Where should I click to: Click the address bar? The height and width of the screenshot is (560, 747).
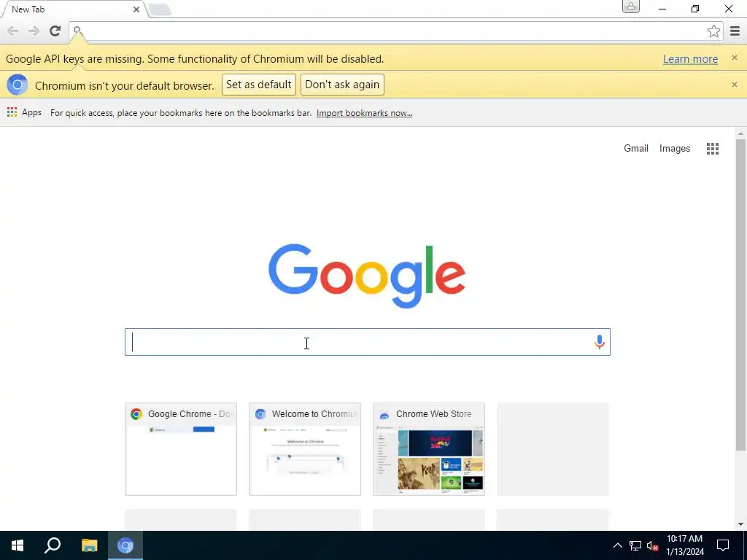pyautogui.click(x=395, y=31)
